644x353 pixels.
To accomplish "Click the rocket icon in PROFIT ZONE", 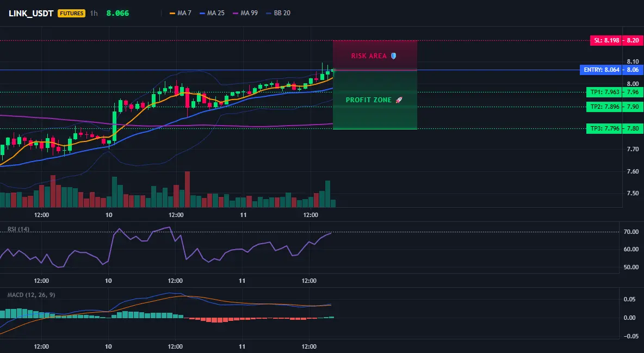I will tap(399, 100).
